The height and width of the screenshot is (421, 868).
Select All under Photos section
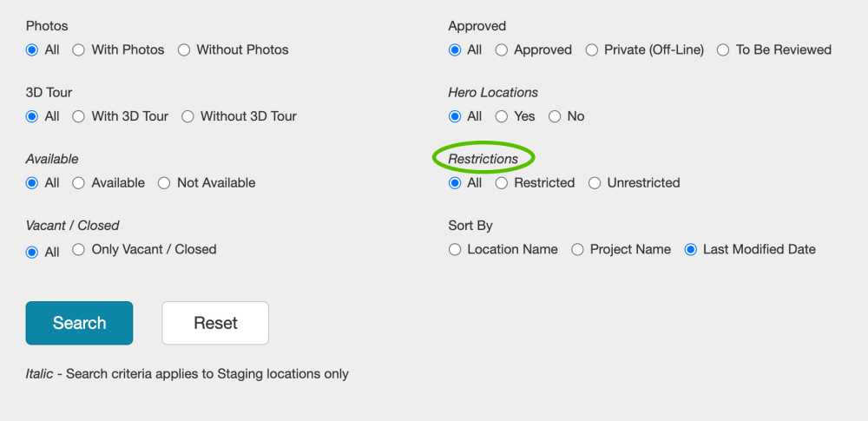[x=33, y=50]
